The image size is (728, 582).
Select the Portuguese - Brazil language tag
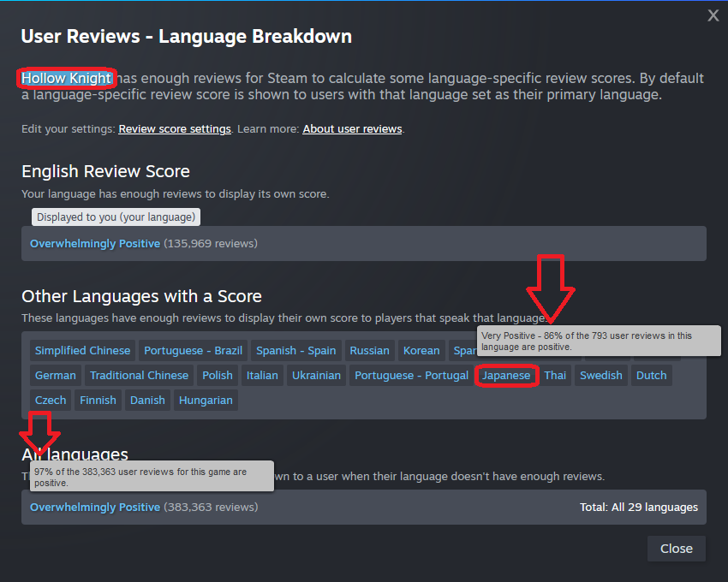click(x=194, y=350)
